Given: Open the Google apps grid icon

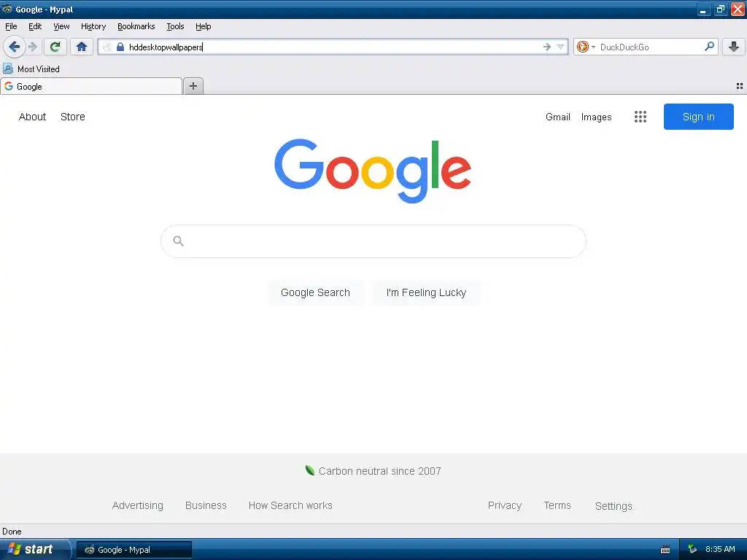Looking at the screenshot, I should [640, 117].
